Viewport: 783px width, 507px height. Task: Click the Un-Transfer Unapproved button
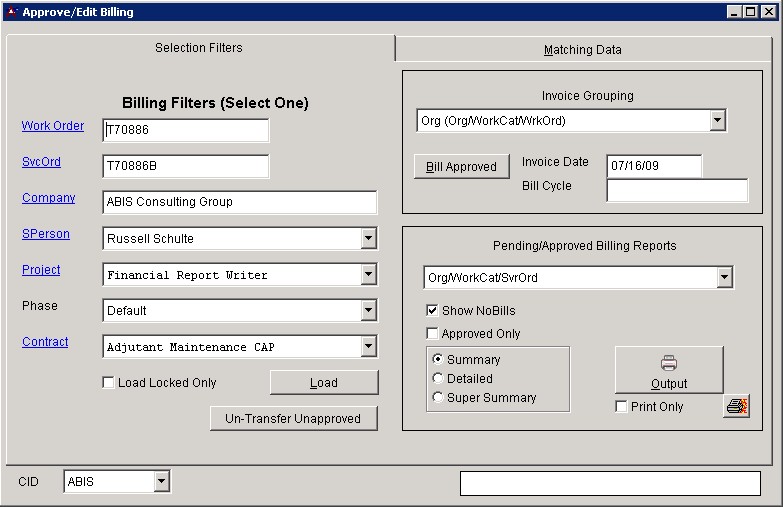point(294,419)
